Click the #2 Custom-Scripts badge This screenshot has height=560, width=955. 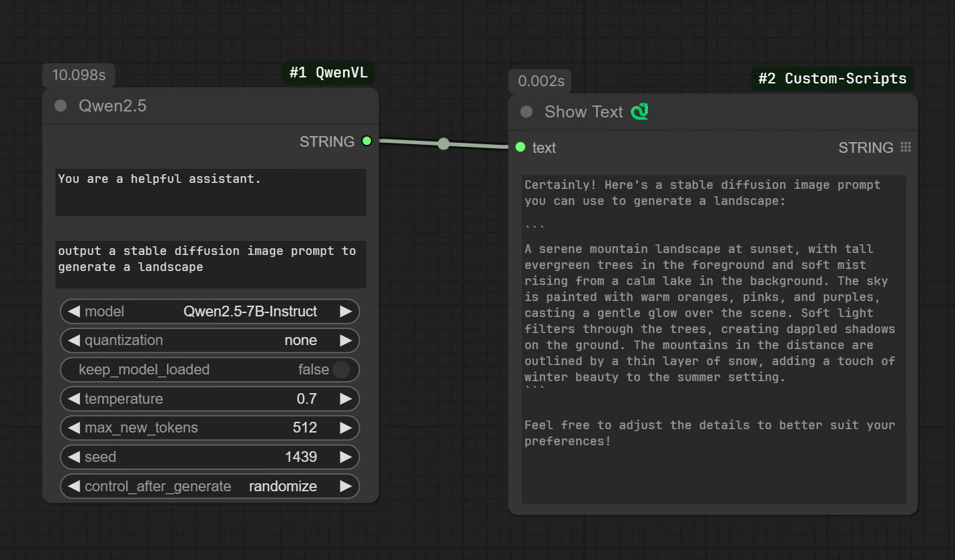click(832, 79)
